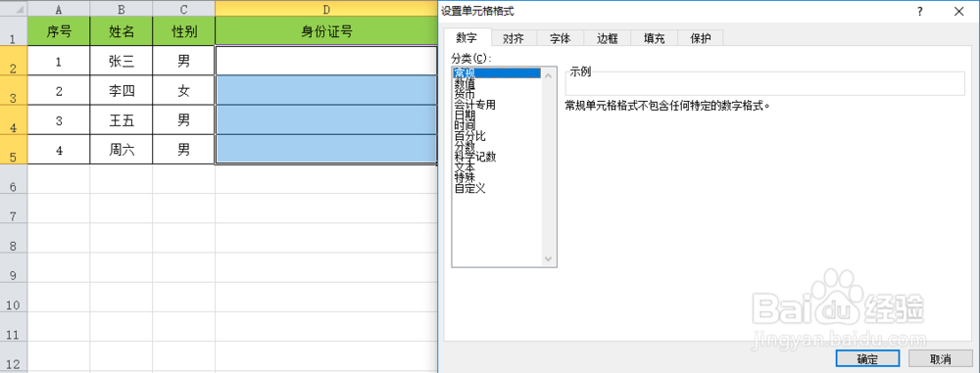Select 货币 in the category list
Screen dimensions: 980x373
click(498, 94)
